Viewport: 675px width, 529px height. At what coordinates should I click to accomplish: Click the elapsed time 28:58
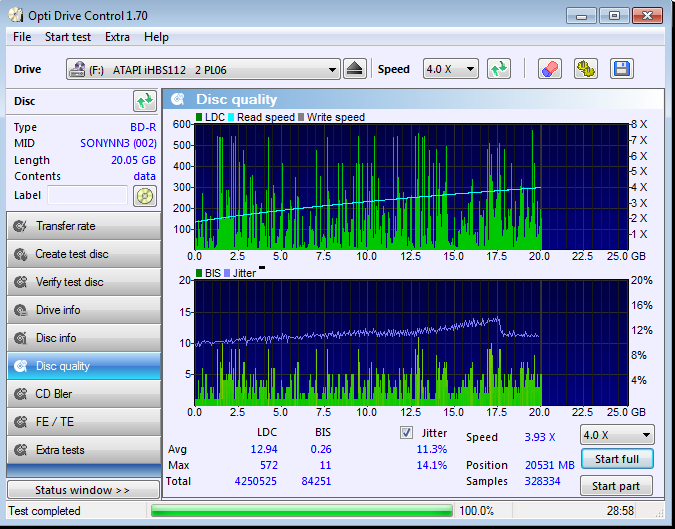point(620,511)
